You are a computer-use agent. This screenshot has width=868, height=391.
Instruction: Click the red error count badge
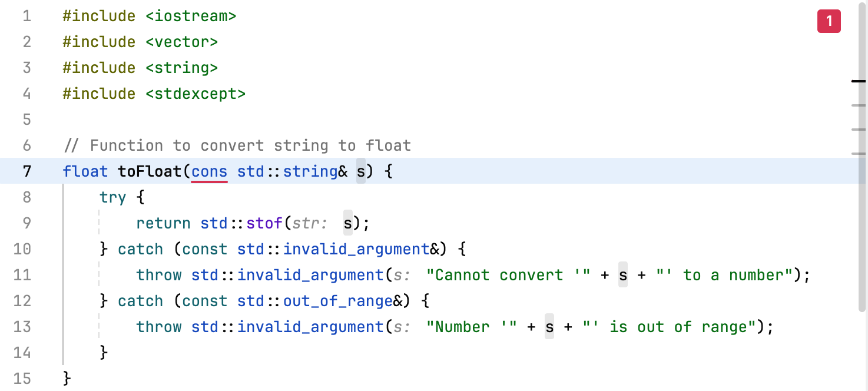[829, 21]
